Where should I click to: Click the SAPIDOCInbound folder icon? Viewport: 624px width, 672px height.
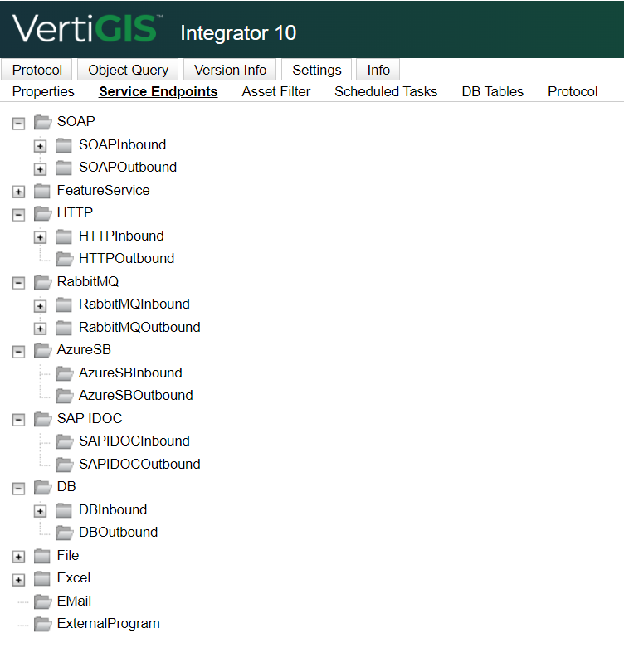pyautogui.click(x=65, y=441)
